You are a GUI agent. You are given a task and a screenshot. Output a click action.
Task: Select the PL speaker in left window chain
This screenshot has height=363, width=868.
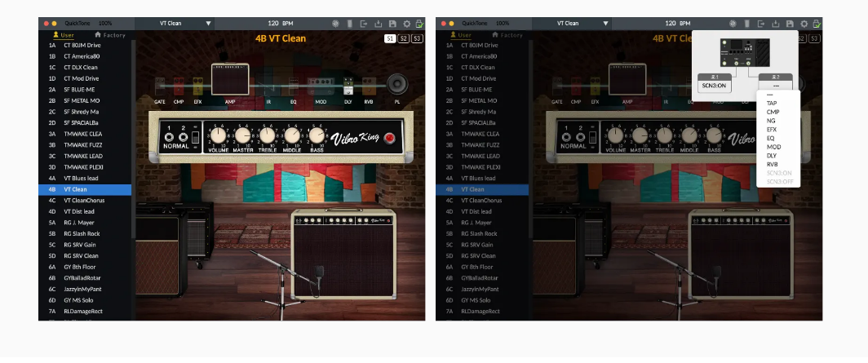(x=397, y=84)
